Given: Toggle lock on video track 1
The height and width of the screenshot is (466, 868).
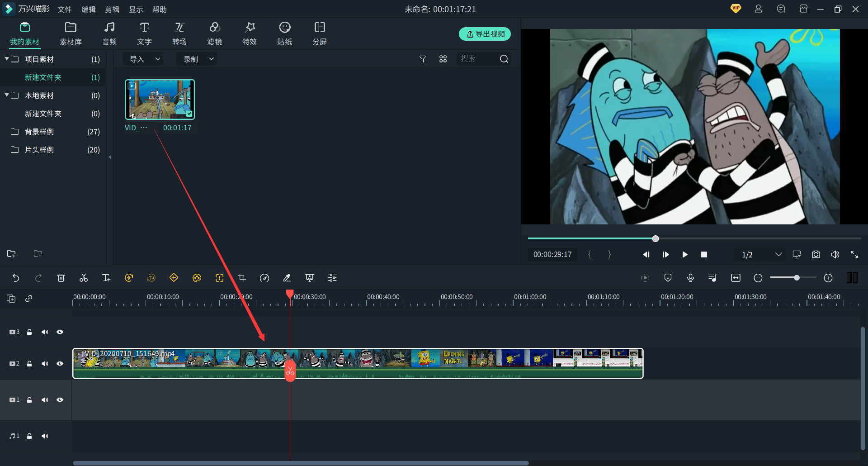Looking at the screenshot, I should tap(29, 400).
